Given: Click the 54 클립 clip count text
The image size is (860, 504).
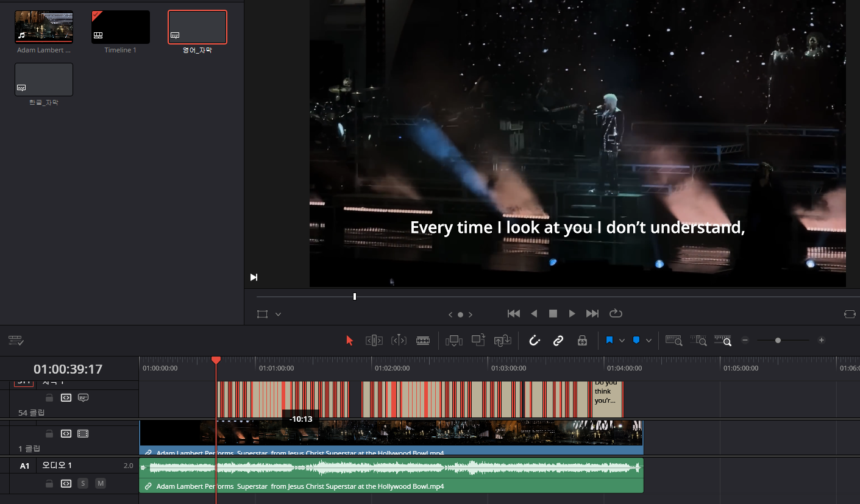Looking at the screenshot, I should pyautogui.click(x=32, y=413).
